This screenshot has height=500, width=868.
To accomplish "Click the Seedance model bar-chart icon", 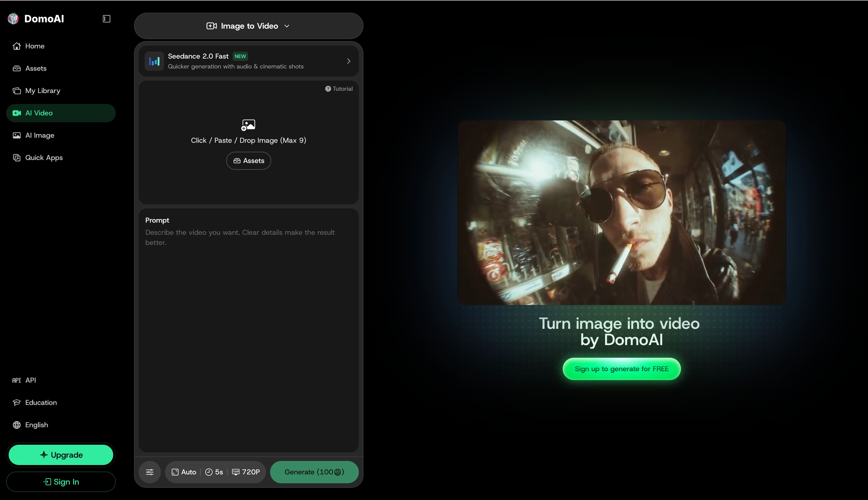I will click(x=154, y=61).
